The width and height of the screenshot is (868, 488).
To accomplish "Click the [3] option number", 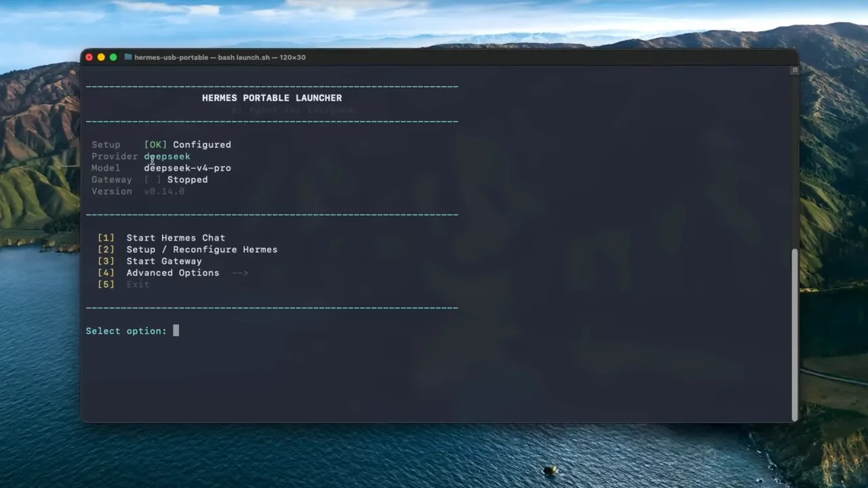I will pos(106,261).
